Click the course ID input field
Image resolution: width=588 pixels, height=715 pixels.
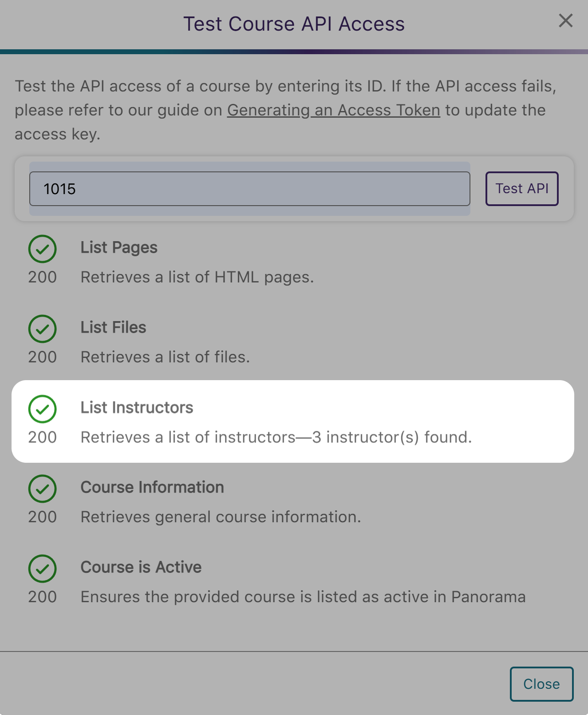tap(249, 189)
